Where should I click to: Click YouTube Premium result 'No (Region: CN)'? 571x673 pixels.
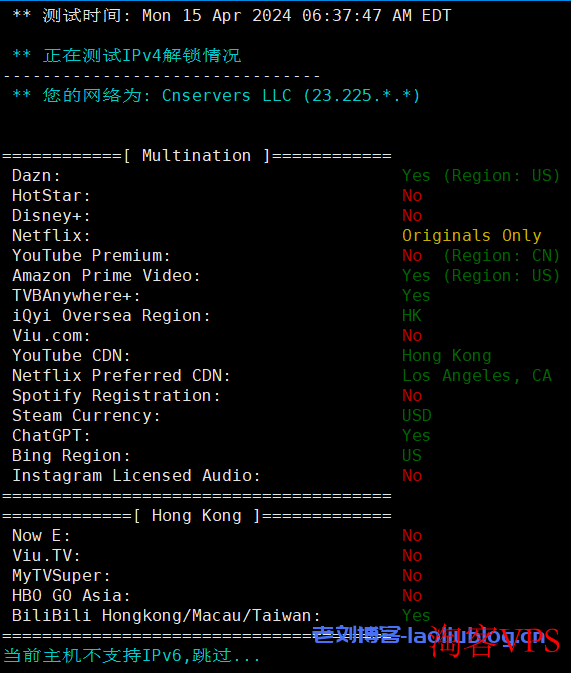(481, 255)
